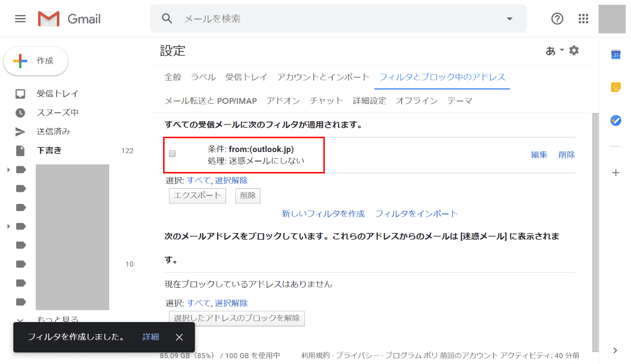
Task: Open 送信済み sent folder
Action: tap(53, 131)
